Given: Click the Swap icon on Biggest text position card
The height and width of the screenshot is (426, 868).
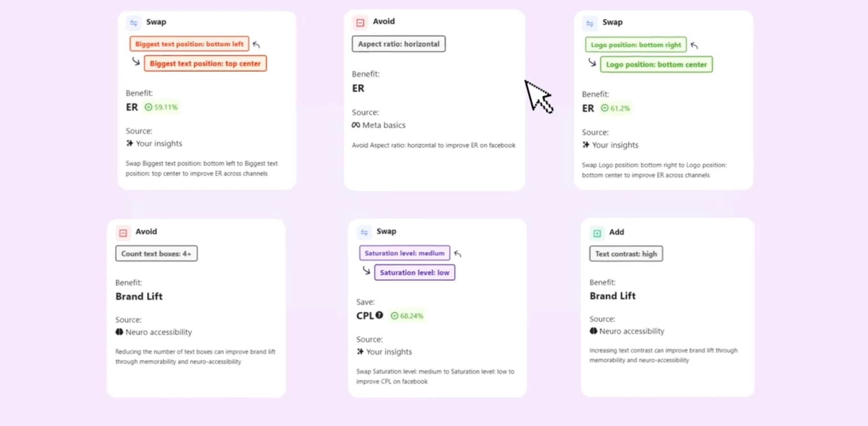Looking at the screenshot, I should pyautogui.click(x=134, y=23).
